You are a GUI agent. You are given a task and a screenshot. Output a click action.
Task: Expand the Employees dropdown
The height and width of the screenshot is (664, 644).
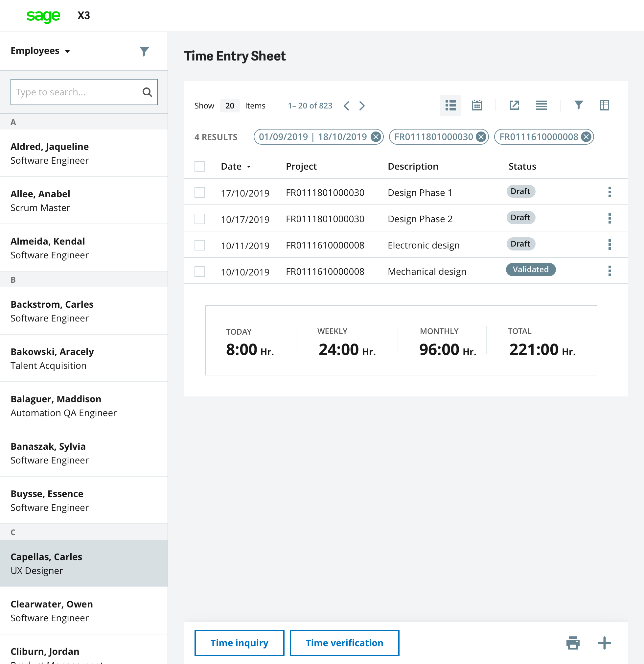pyautogui.click(x=67, y=51)
